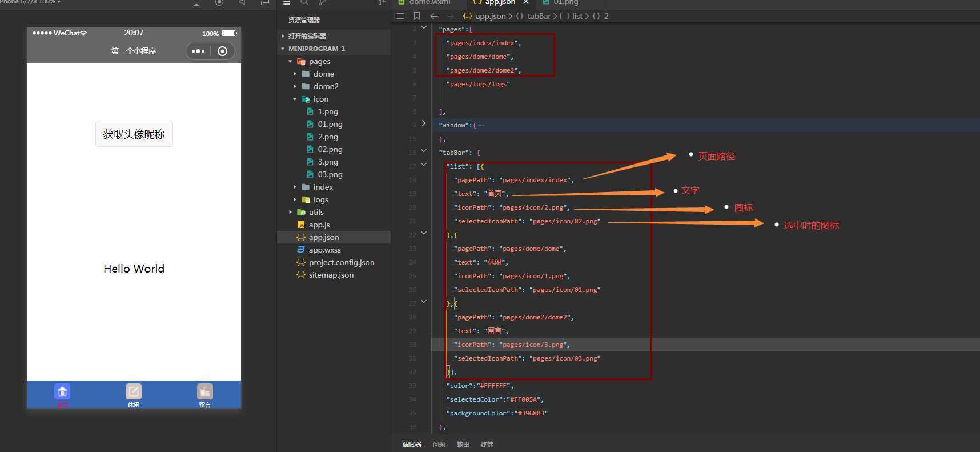
Task: Click list in editor breadcrumb
Action: pos(577,16)
